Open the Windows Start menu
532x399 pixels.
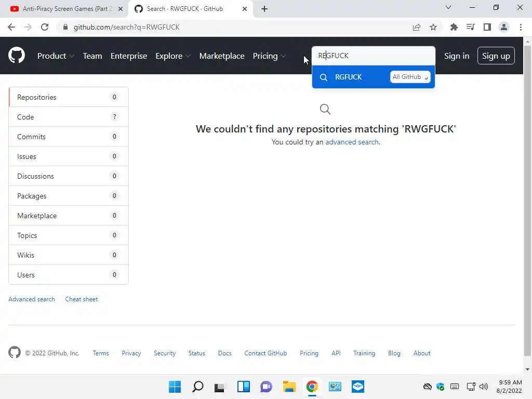click(x=175, y=387)
